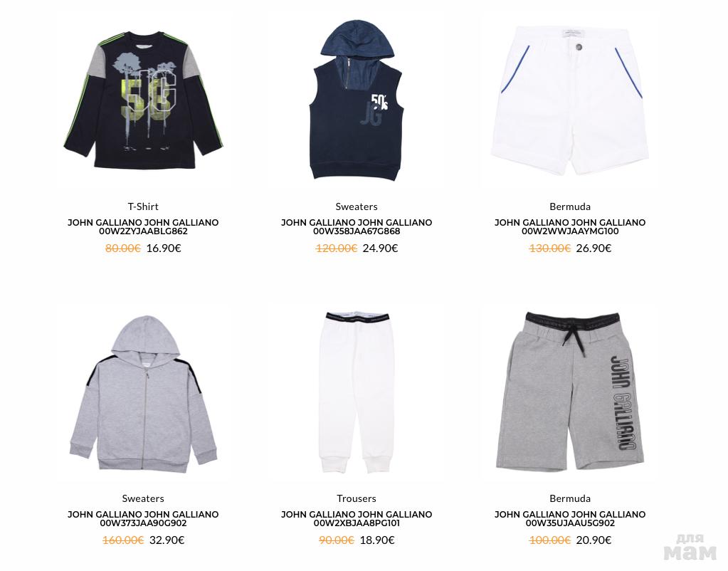Image resolution: width=728 pixels, height=571 pixels.
Task: Click the T-Shirt category label
Action: (143, 206)
